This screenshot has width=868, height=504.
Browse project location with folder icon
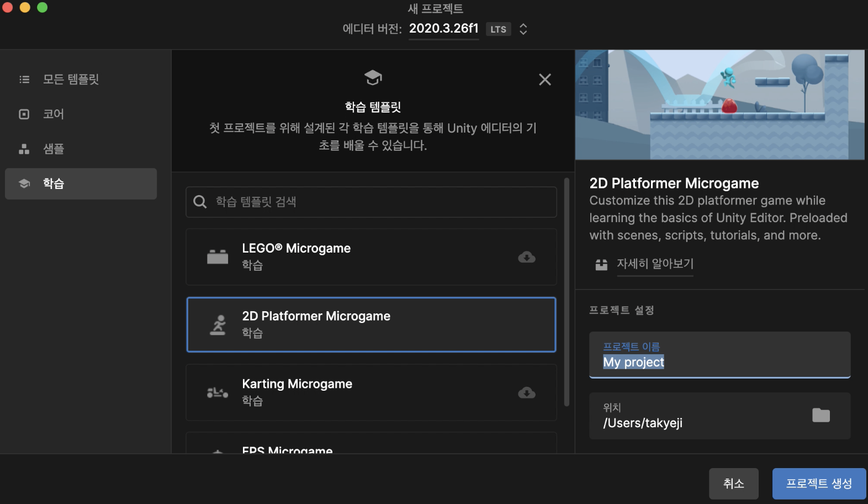[x=821, y=415]
